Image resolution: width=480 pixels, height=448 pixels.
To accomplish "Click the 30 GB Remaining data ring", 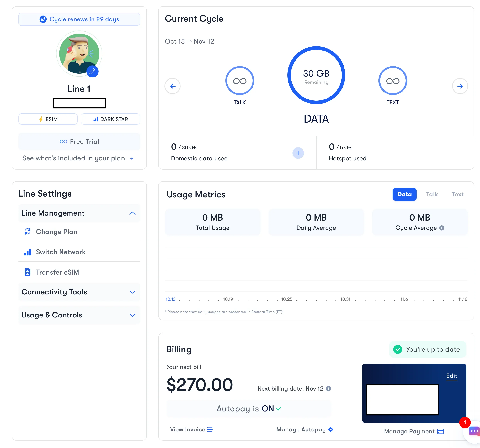I will pyautogui.click(x=316, y=75).
